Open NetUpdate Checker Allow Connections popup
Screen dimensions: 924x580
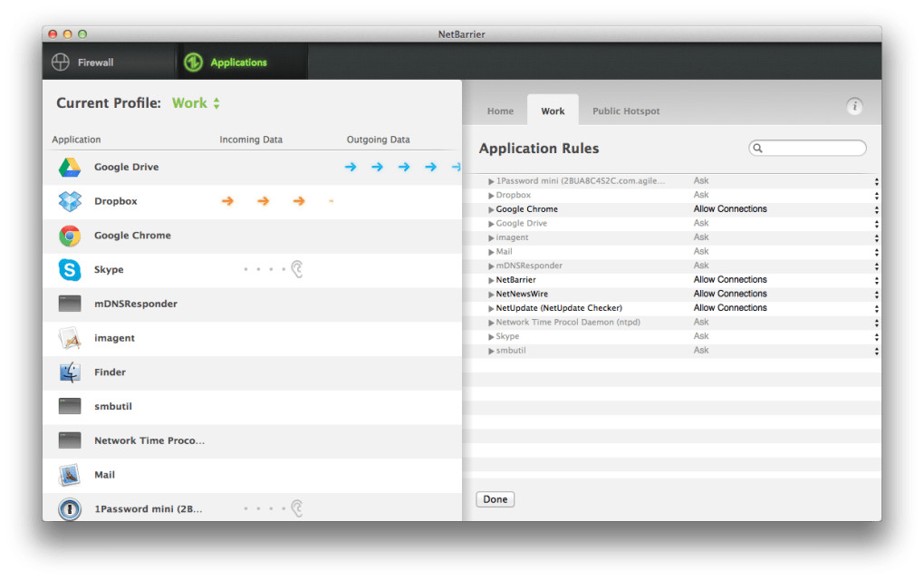(785, 308)
